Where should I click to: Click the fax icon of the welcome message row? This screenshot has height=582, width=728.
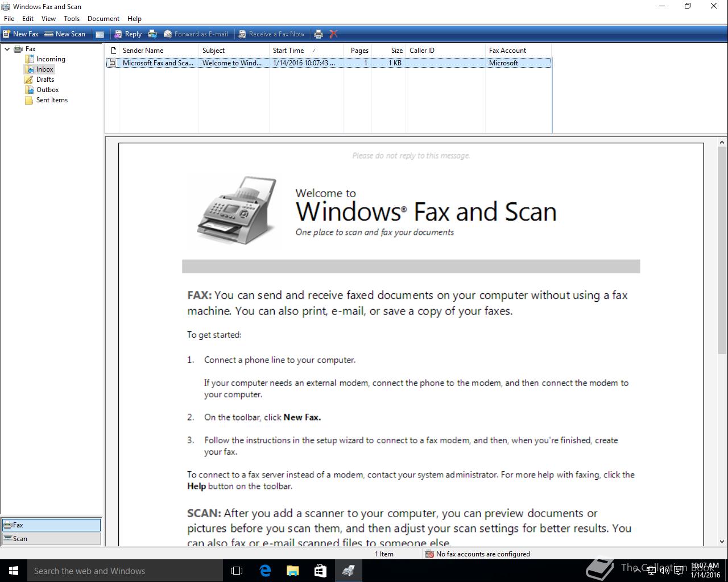pyautogui.click(x=113, y=63)
